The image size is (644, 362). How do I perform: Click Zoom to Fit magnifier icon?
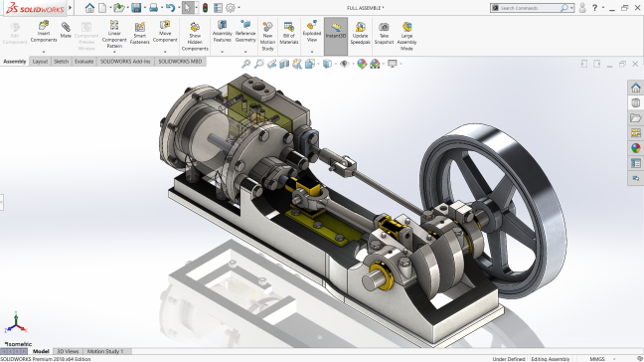[245, 64]
